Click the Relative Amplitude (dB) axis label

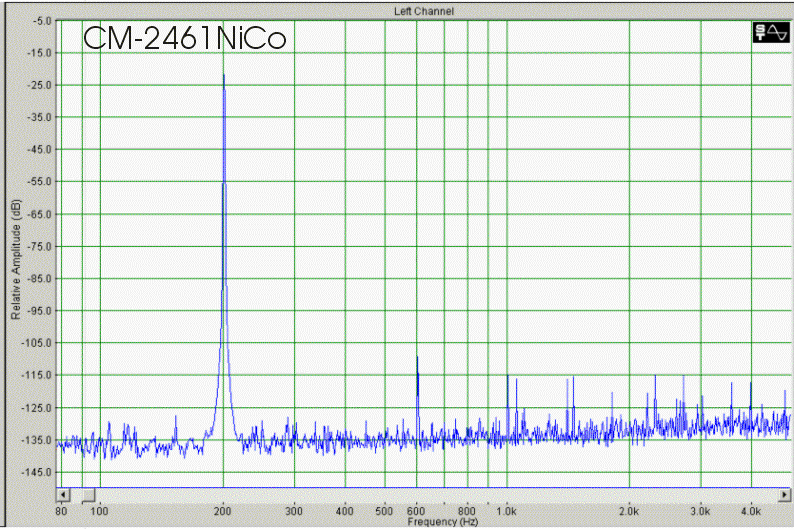(15, 260)
